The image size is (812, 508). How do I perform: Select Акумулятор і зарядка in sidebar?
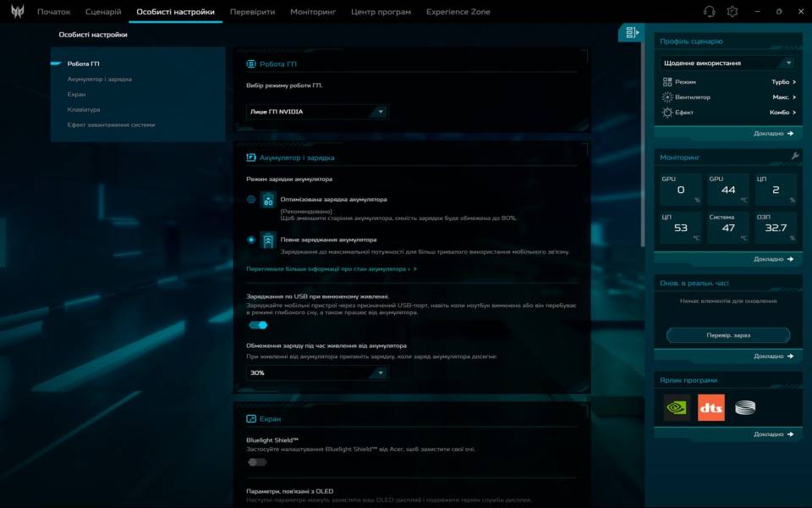pos(100,79)
